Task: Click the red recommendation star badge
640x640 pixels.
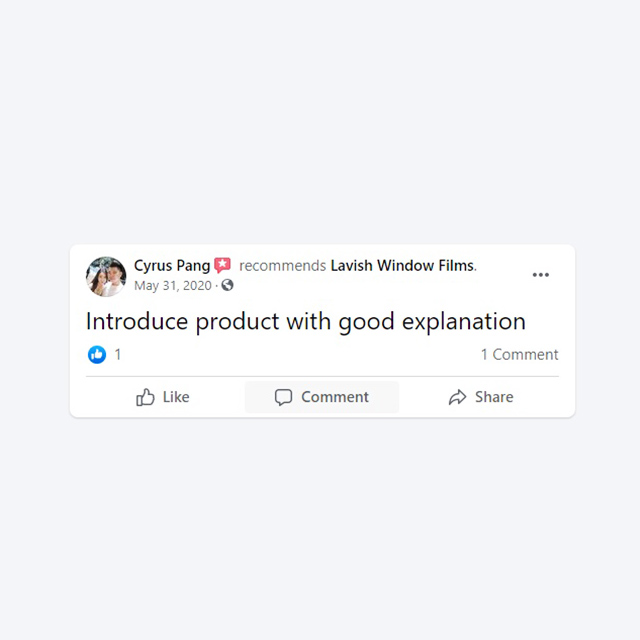Action: (x=222, y=265)
